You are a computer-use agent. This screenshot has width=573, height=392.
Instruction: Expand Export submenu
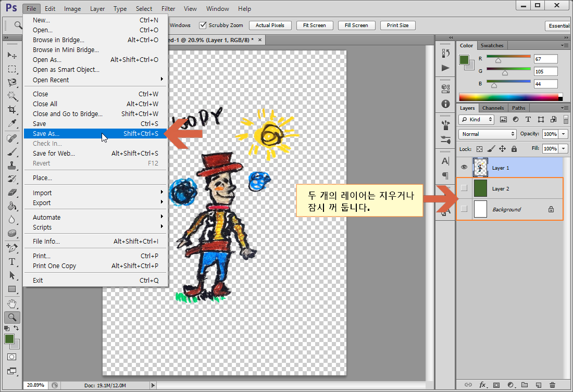tap(95, 203)
